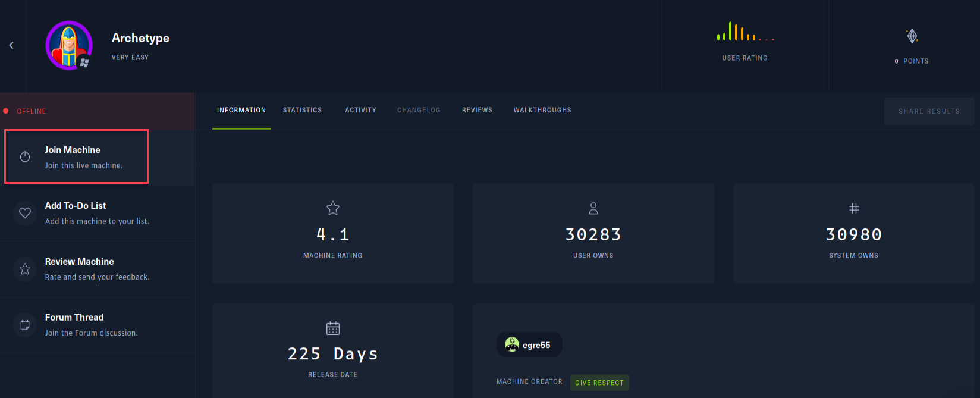Open creator egre55's profile
The height and width of the screenshot is (398, 980).
(529, 345)
